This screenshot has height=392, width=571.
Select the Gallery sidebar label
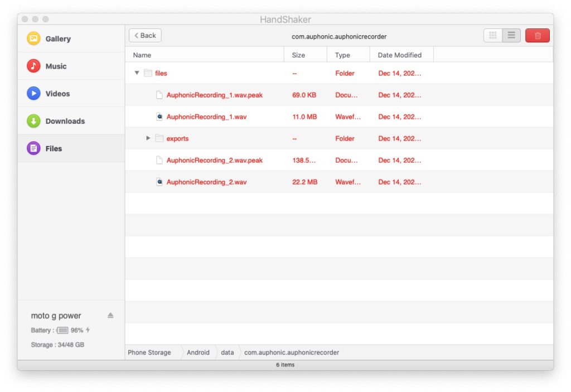58,38
